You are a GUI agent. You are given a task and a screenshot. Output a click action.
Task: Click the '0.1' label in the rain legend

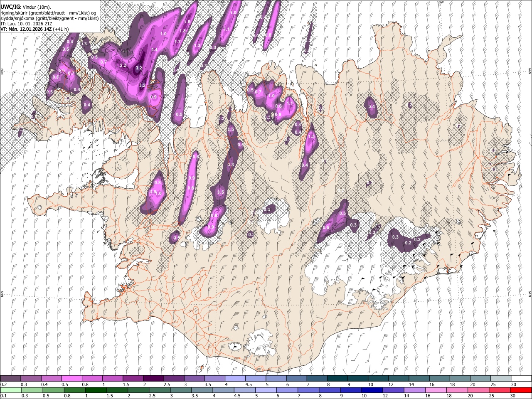3,396
